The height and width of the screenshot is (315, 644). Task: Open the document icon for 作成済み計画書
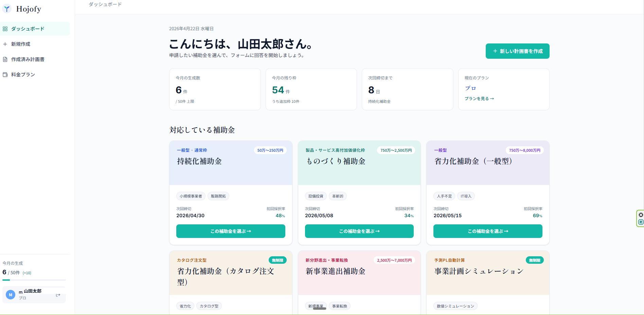5,59
